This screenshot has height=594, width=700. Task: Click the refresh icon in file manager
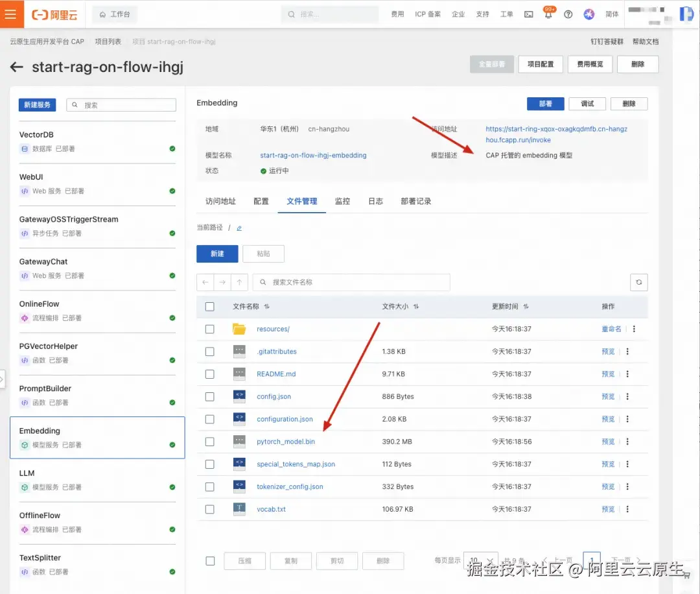point(638,282)
